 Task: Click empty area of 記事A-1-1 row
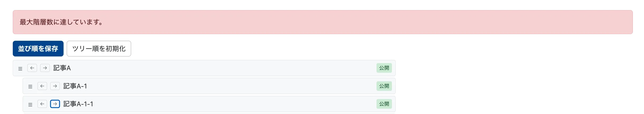point(213,104)
